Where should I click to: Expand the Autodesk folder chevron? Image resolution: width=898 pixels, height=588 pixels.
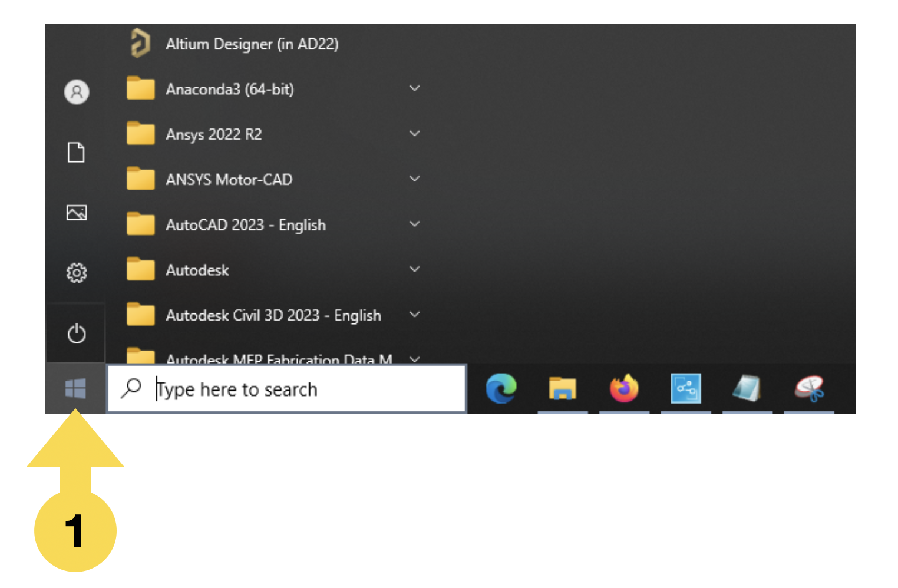tap(415, 269)
